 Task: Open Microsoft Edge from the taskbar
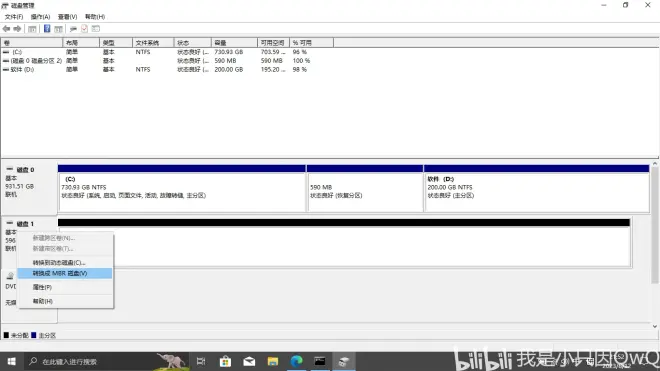(x=296, y=361)
